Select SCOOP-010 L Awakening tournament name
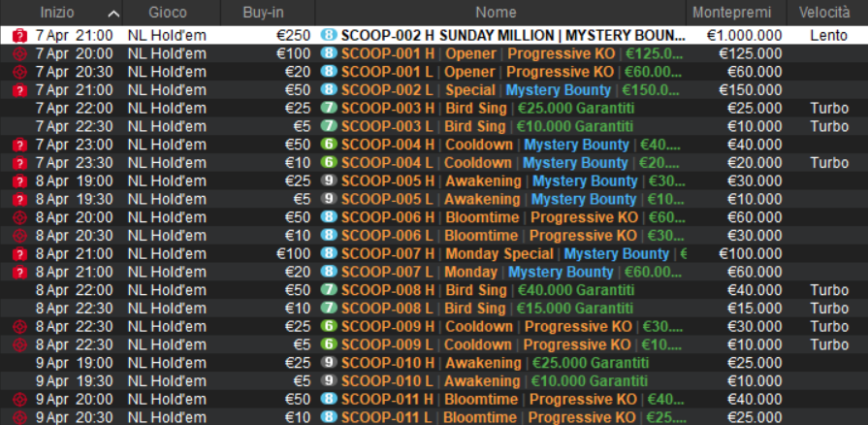 coord(495,381)
